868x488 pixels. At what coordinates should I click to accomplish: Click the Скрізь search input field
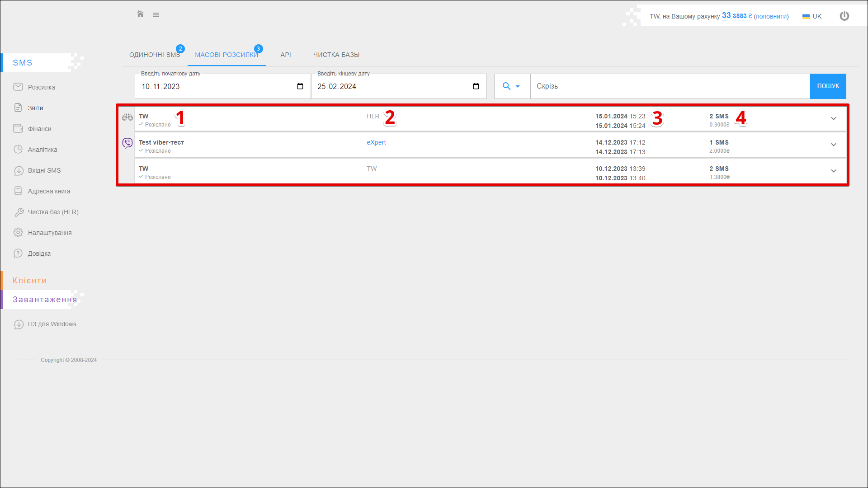[669, 86]
